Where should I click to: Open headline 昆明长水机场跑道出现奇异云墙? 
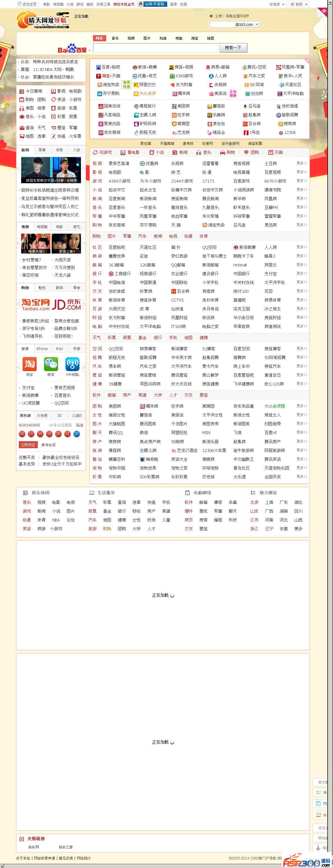(50, 190)
